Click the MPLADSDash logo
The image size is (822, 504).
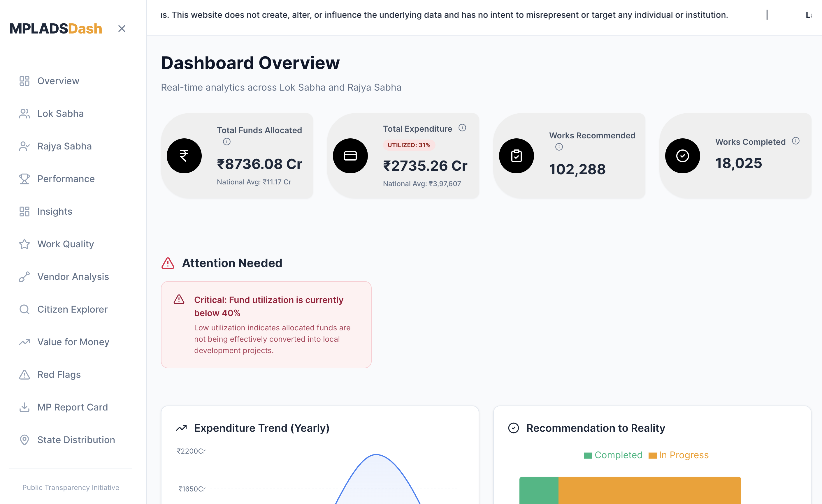coord(55,29)
